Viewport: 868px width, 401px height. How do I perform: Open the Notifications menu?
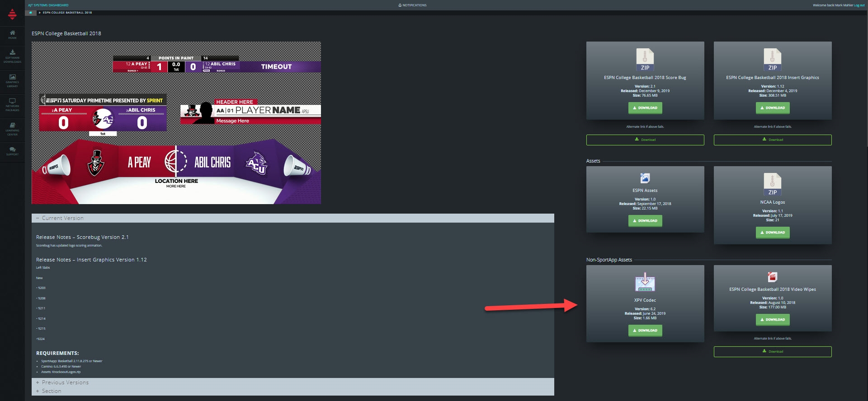(412, 5)
